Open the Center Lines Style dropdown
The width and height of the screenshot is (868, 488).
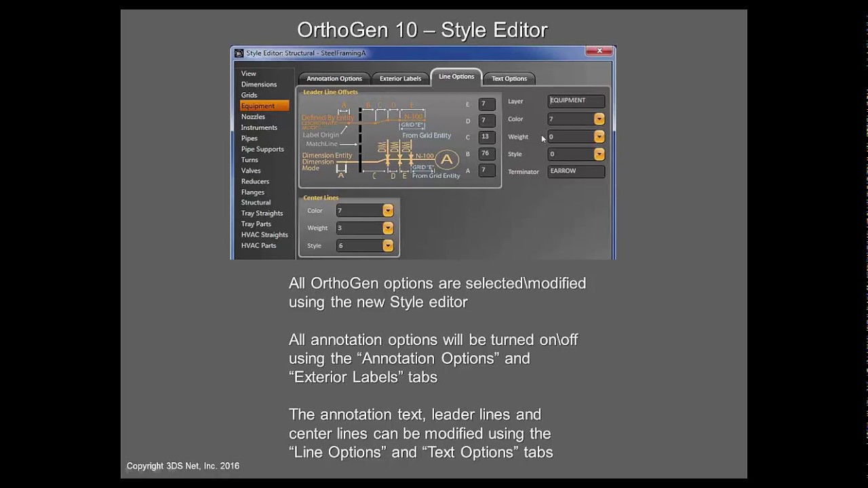pos(388,246)
